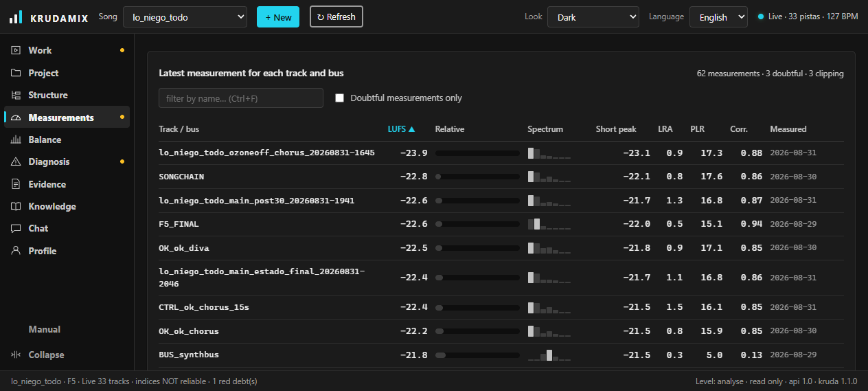The height and width of the screenshot is (391, 868).
Task: Click spectrum thumbnail for F5_FINAL row
Action: (x=549, y=224)
